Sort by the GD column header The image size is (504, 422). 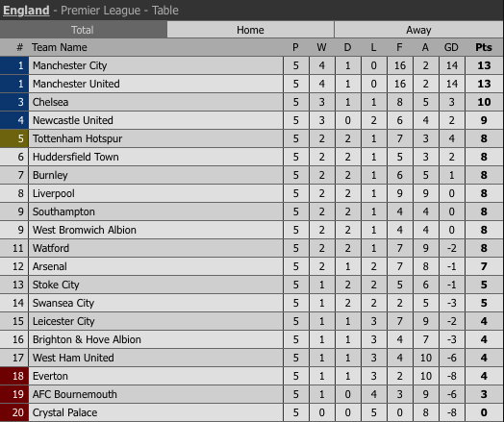[451, 47]
